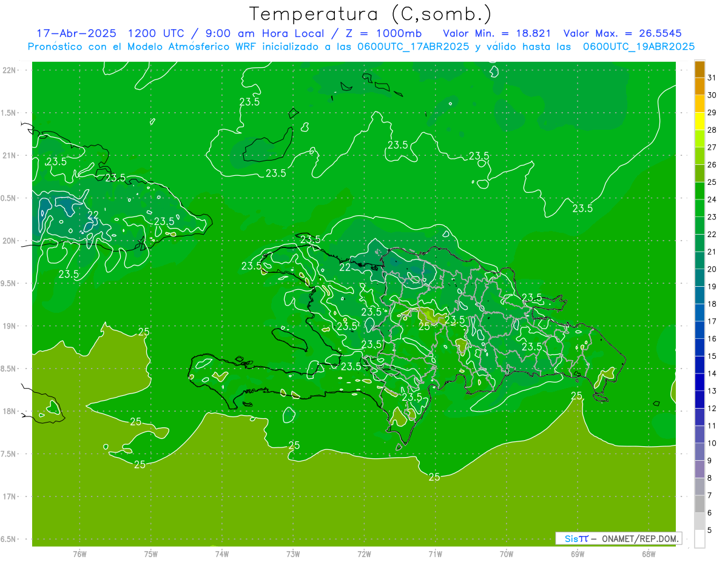Click the '10' color scale label
The height and width of the screenshot is (562, 728).
tap(712, 443)
